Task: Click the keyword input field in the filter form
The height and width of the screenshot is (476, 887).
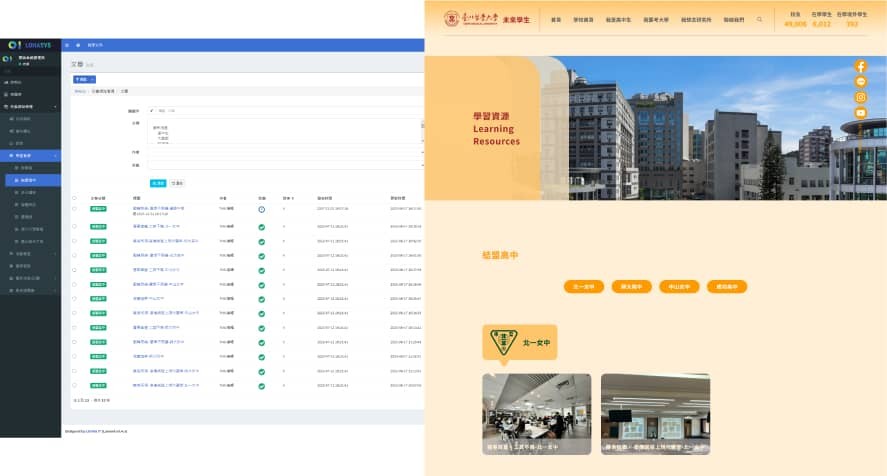Action: (289, 111)
